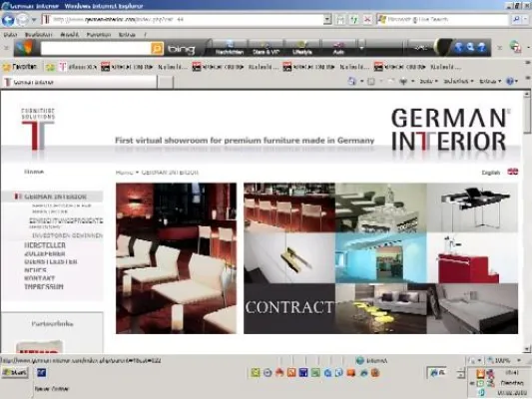Open a new blank tab

click(x=166, y=82)
